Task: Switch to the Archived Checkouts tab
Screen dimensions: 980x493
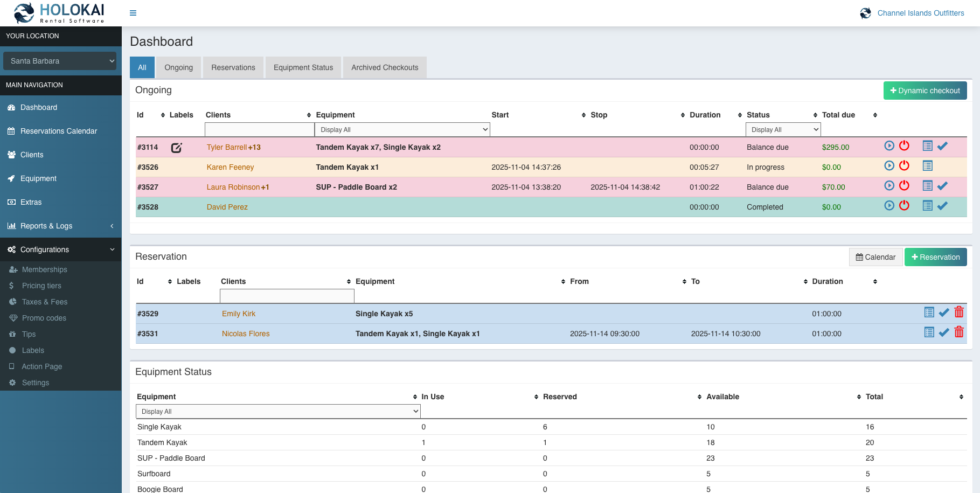Action: click(x=385, y=67)
